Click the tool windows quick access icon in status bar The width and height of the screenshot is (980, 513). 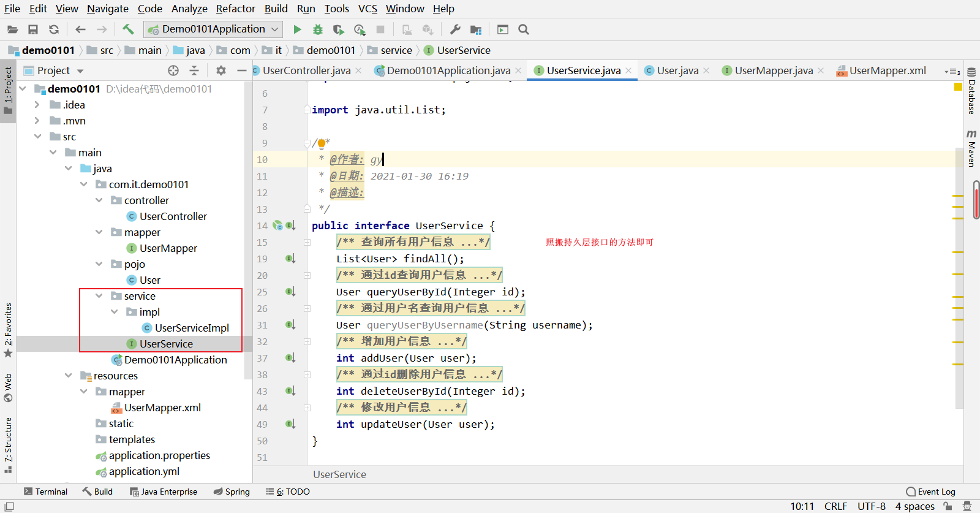9,506
